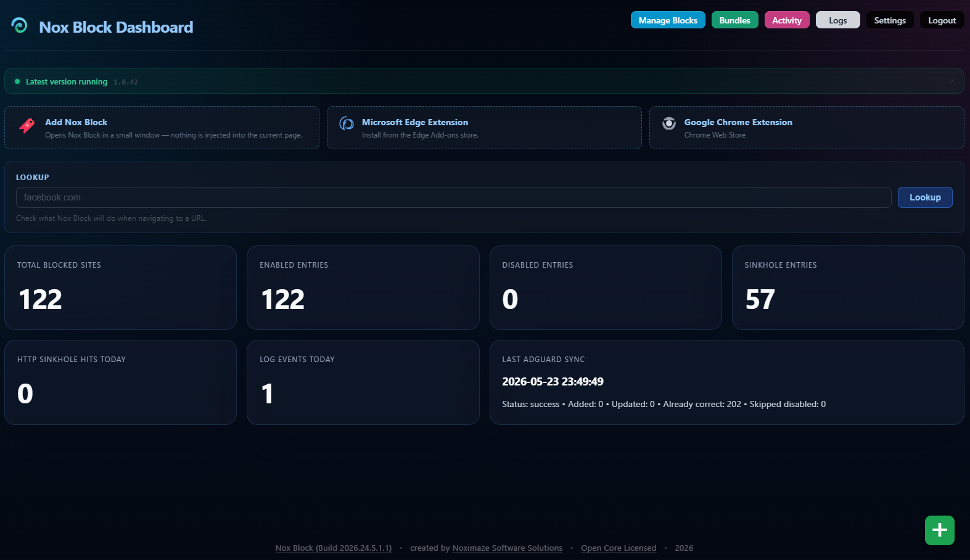Screen dimensions: 970x560
Task: Click the Microsoft Edge browser icon
Action: pos(347,123)
